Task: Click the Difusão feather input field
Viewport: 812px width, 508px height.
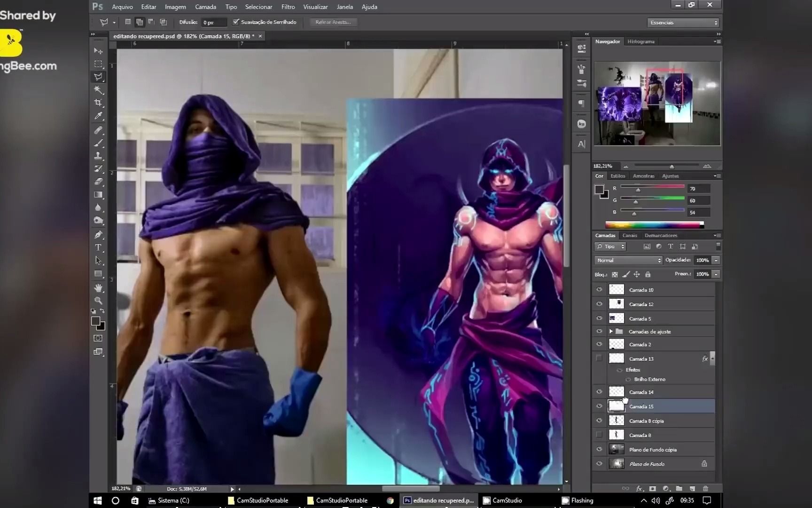Action: coord(213,22)
